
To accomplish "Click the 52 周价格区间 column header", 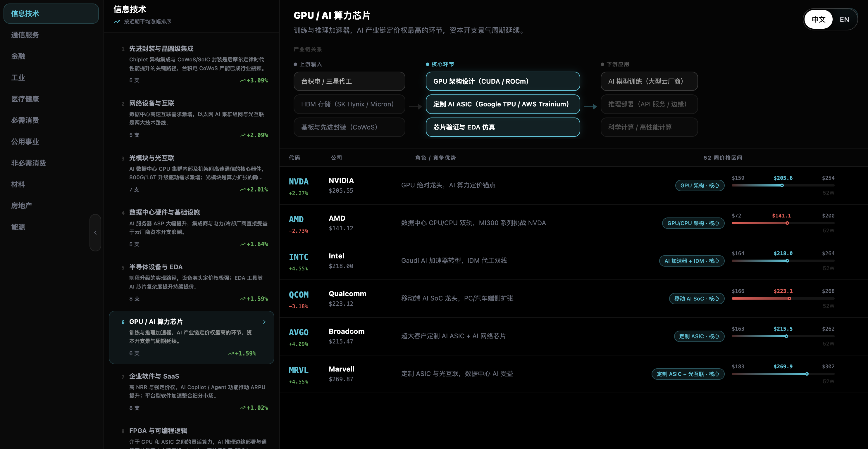I will (723, 158).
